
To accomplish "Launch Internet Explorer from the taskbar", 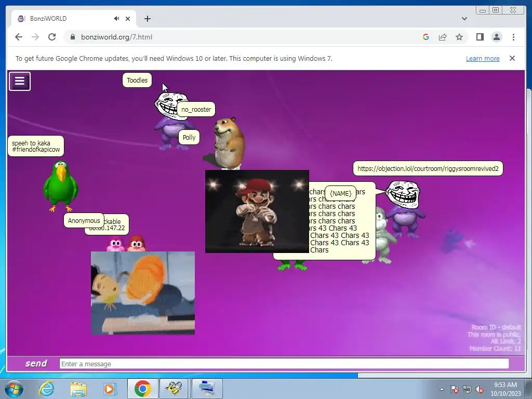I will point(46,389).
